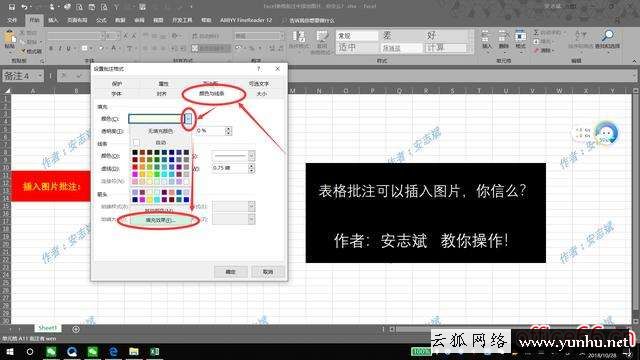This screenshot has height=360, width=640.
Task: Apply the 好 (Good) cell style
Action: click(445, 36)
